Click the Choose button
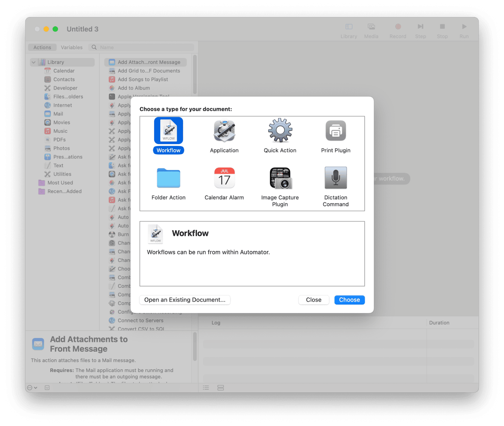Viewport: 504px width, 426px height. point(349,300)
